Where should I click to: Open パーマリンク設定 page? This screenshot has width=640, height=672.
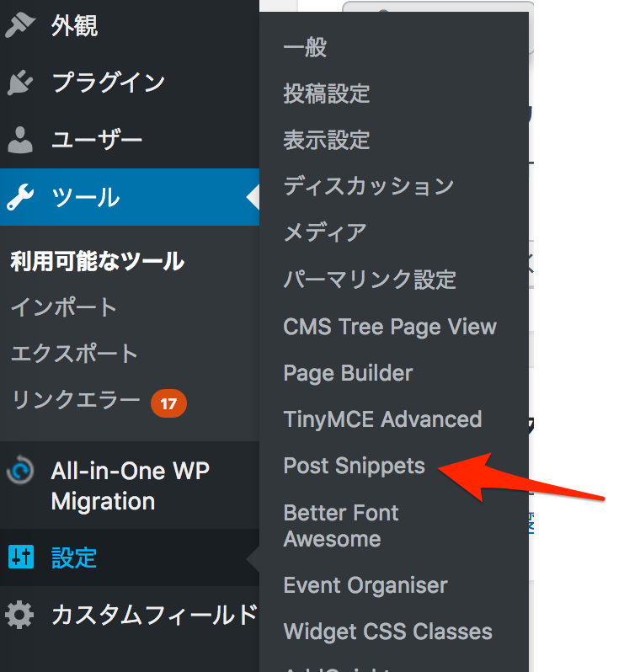(x=370, y=279)
